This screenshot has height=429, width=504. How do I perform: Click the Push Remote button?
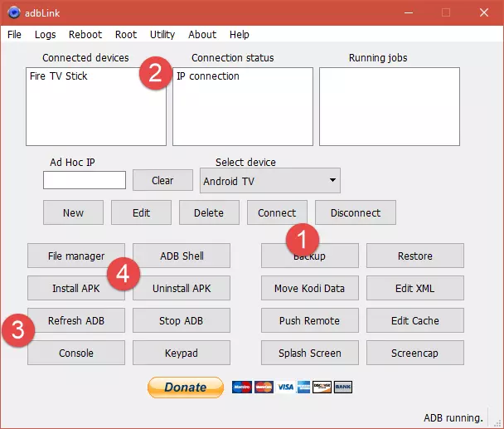coord(310,320)
